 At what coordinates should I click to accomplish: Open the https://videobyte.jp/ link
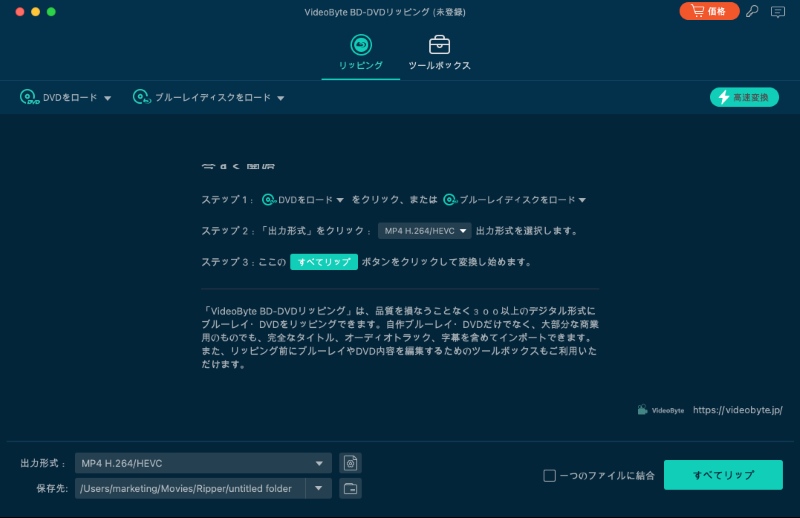point(737,410)
